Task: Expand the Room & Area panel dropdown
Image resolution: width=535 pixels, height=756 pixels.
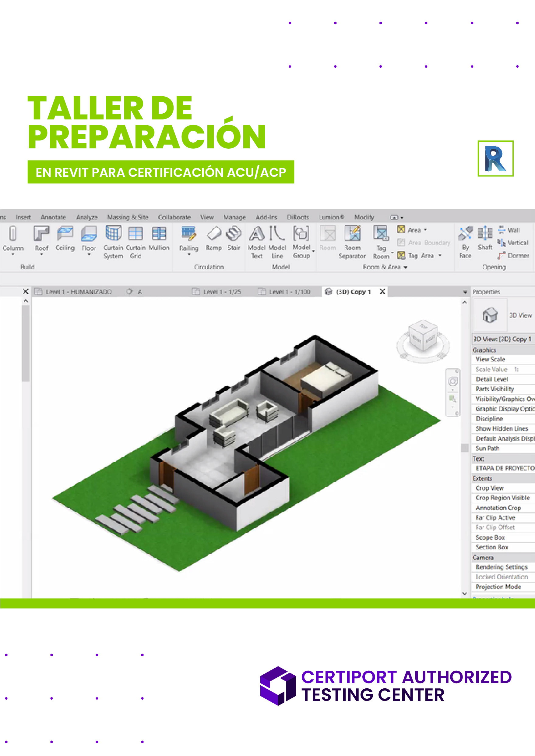Action: (x=406, y=267)
